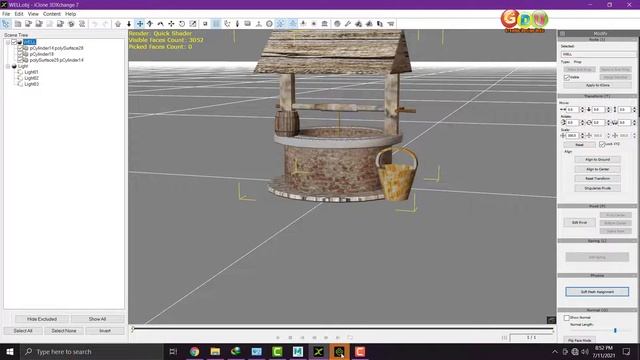Click the Show All button

coord(97,319)
